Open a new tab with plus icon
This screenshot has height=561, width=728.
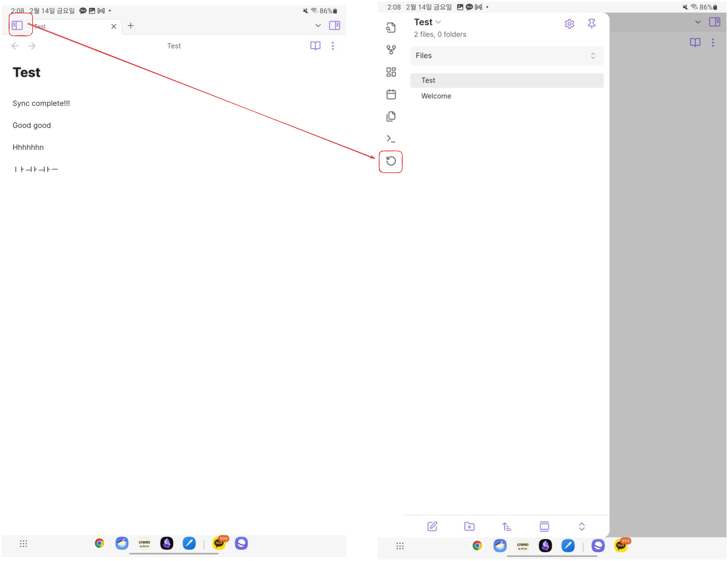131,26
